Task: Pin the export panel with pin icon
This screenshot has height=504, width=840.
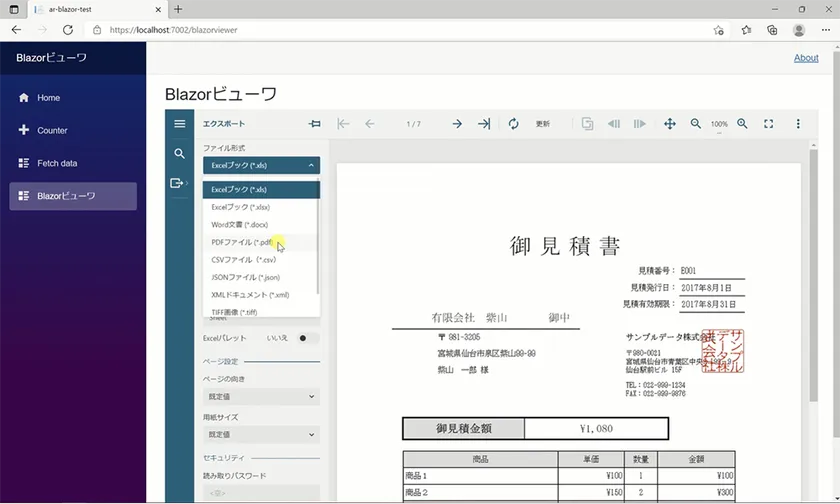Action: (315, 124)
